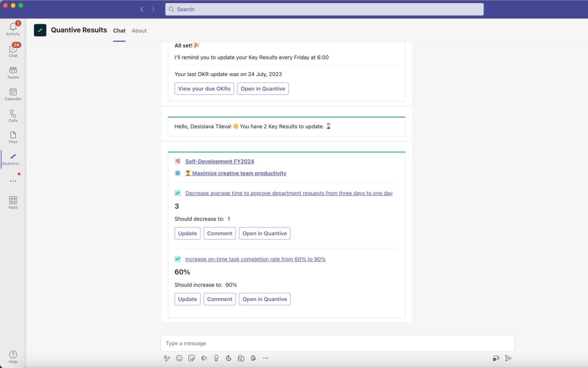Open the sticker picker
588x368 pixels.
tap(191, 358)
